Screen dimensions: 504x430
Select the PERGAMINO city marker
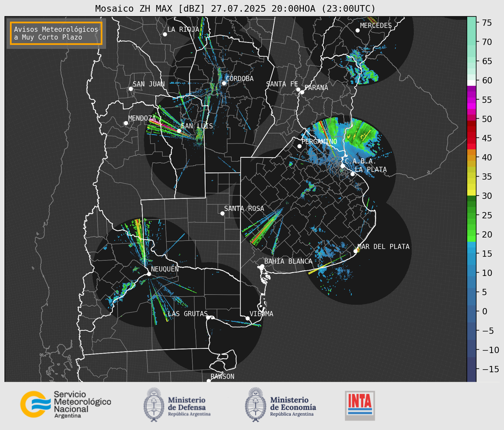pos(299,146)
